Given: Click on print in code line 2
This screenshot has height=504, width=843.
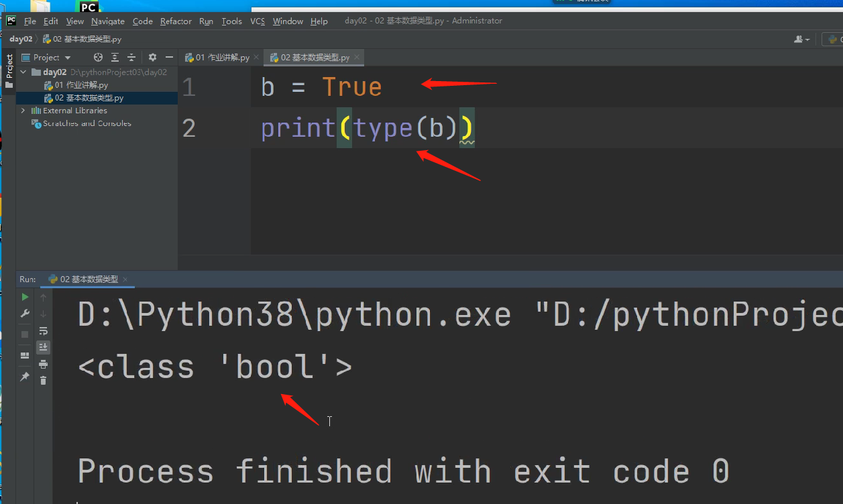Looking at the screenshot, I should [298, 128].
